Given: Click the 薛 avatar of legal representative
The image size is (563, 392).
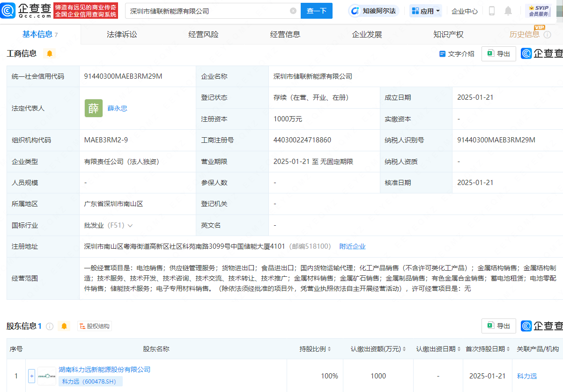Looking at the screenshot, I should tap(94, 108).
